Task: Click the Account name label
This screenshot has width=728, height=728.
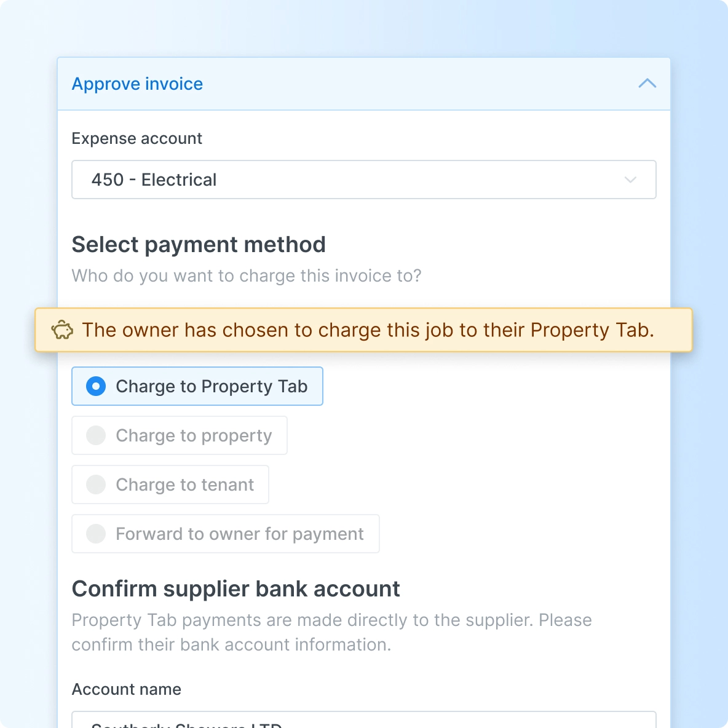Action: click(126, 689)
